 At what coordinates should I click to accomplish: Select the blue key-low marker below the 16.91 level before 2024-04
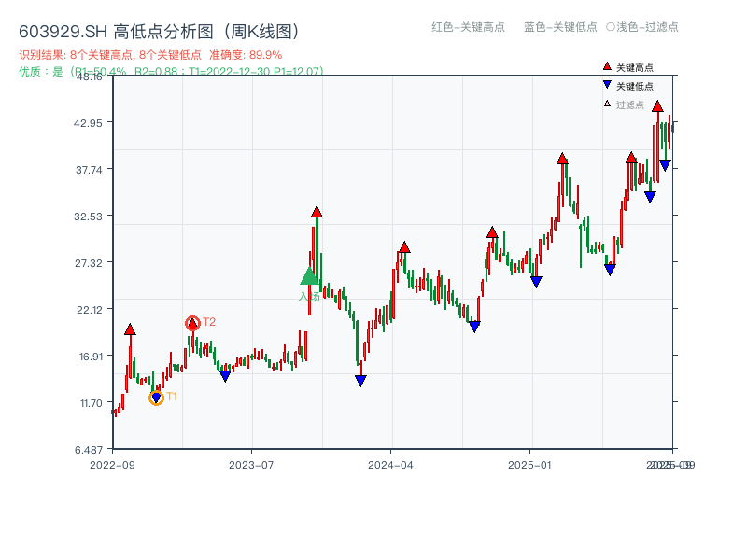[x=360, y=381]
